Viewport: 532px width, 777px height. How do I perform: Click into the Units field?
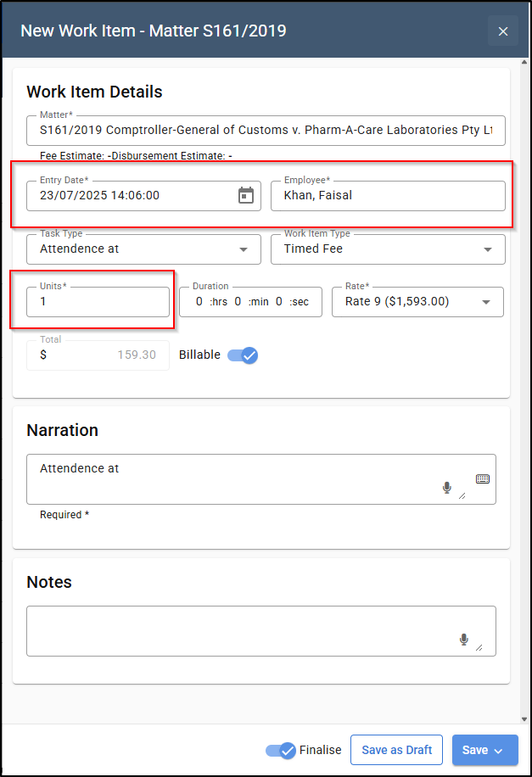[x=98, y=302]
